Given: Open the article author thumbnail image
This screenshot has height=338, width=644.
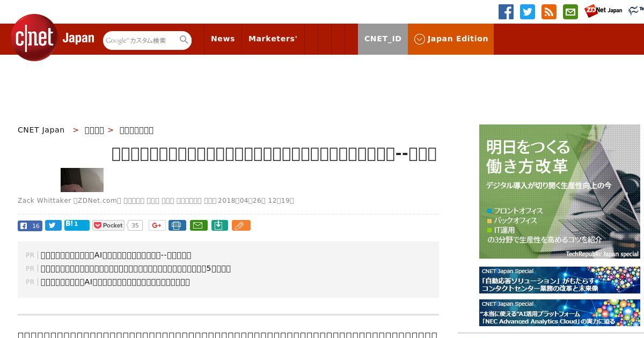Looking at the screenshot, I should coord(82,180).
